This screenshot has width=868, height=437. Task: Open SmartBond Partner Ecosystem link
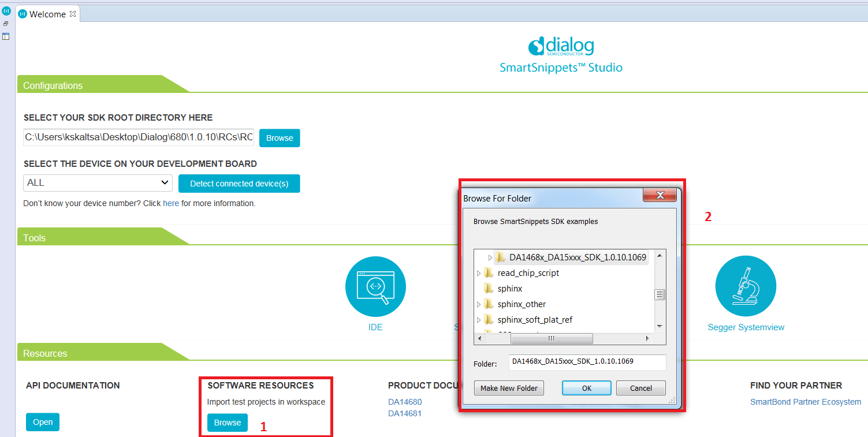[x=806, y=402]
